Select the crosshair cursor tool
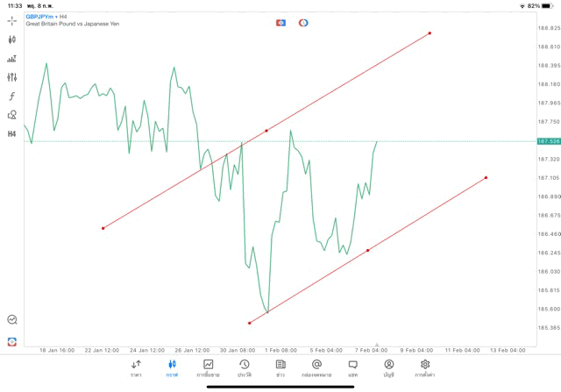The height and width of the screenshot is (392, 561). [12, 20]
